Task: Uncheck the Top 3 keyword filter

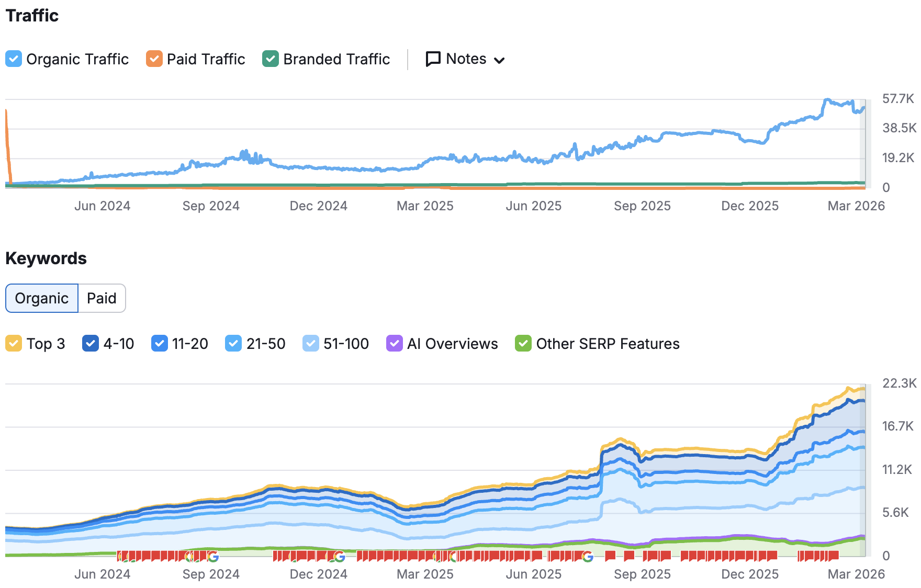Action: tap(14, 343)
